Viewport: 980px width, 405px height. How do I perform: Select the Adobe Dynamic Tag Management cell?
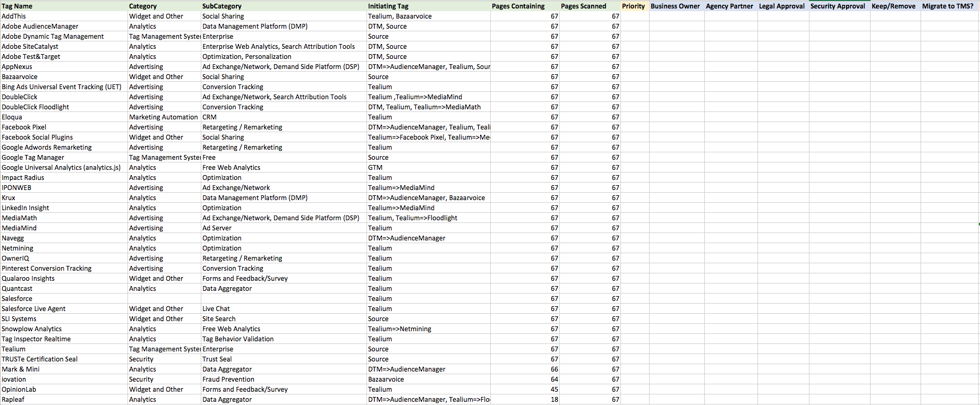click(64, 36)
